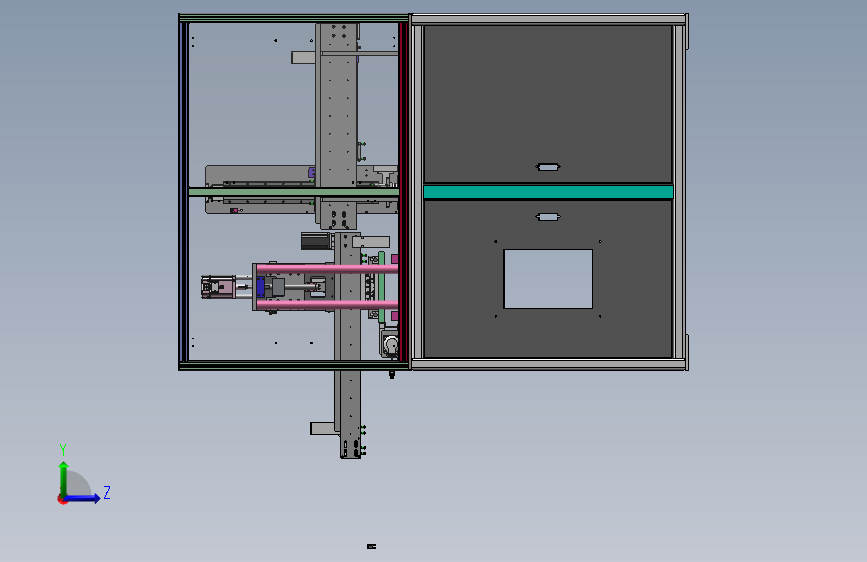Select the gripper cylinder at the assembly's left end
This screenshot has height=562, width=867.
click(x=218, y=287)
